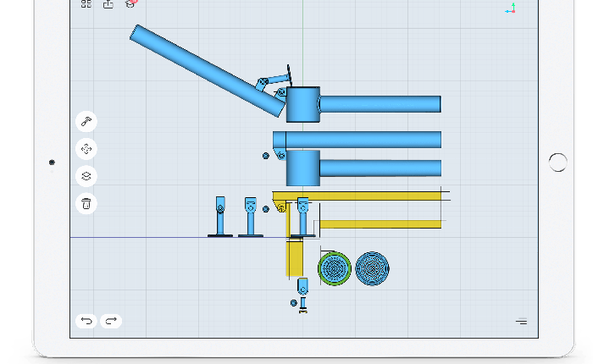Viewport: 593px width, 364px height.
Task: Select the blue tube attached to lower hub
Action: click(x=380, y=168)
